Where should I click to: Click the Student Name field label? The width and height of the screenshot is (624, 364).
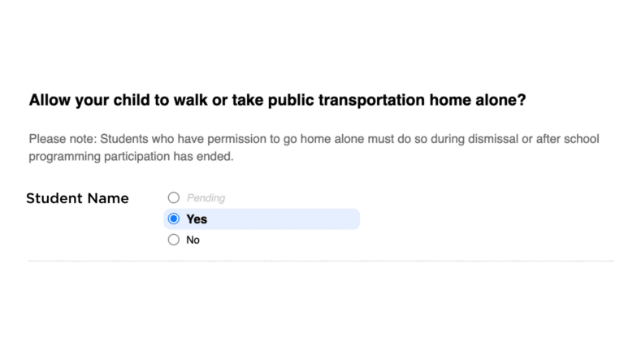coord(78,198)
